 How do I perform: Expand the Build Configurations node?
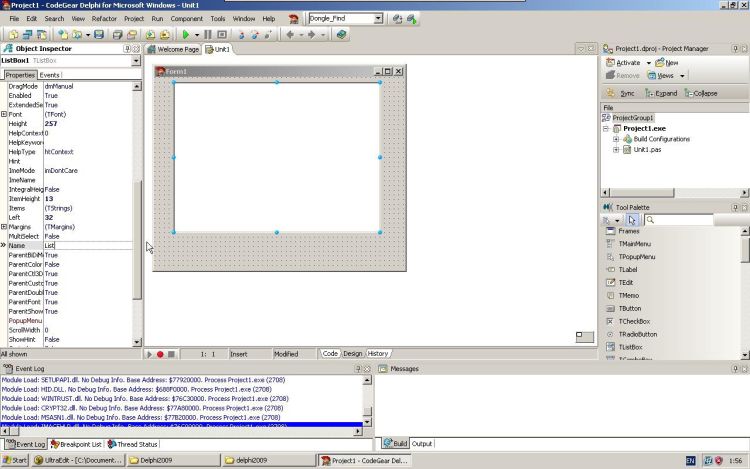[616, 139]
